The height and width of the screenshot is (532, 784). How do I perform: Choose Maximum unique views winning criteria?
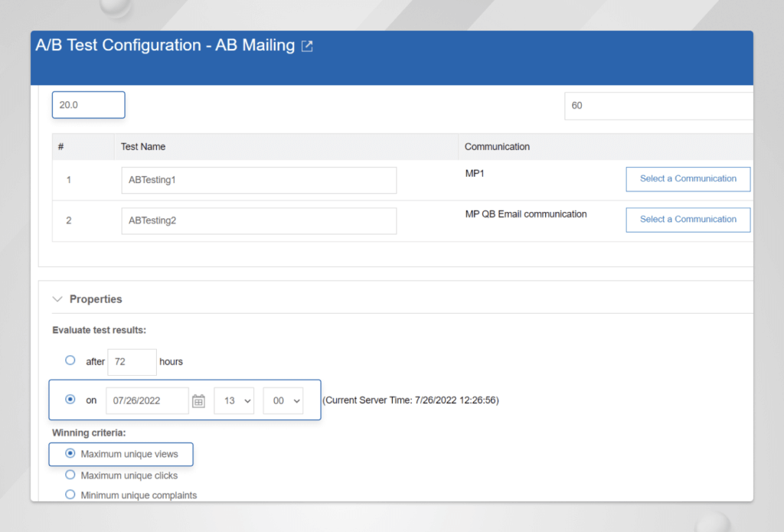[70, 454]
